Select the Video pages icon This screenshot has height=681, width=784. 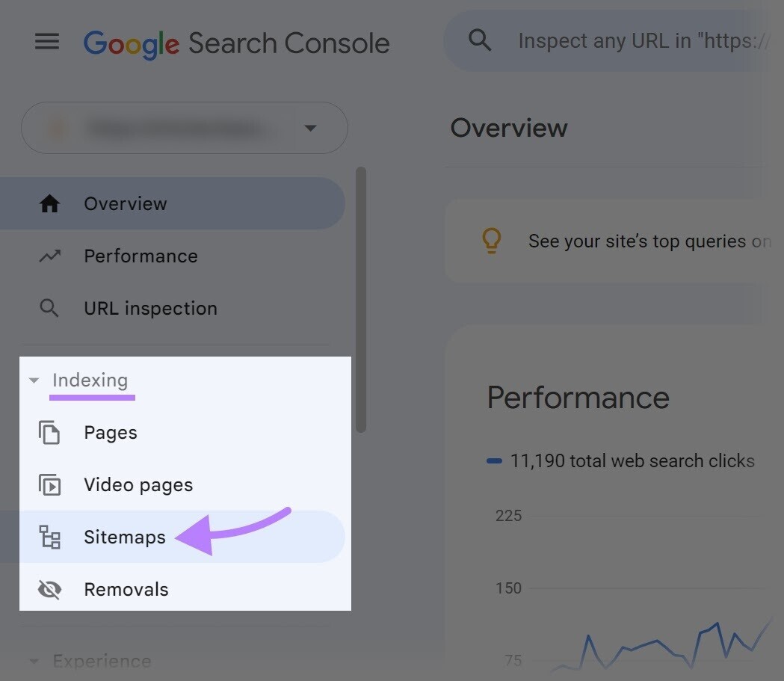click(49, 484)
